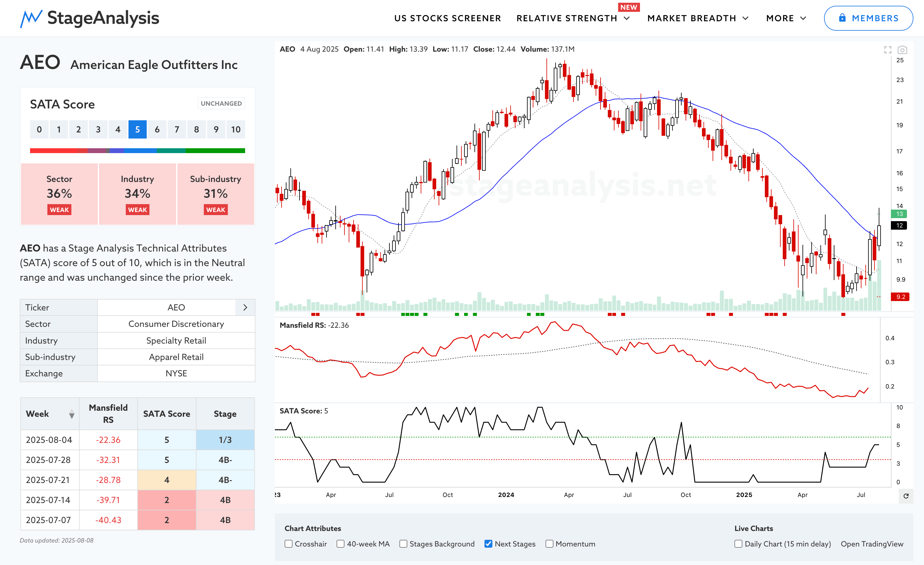Click the Specialty Retail industry cell
Image resolution: width=924 pixels, height=565 pixels.
176,341
